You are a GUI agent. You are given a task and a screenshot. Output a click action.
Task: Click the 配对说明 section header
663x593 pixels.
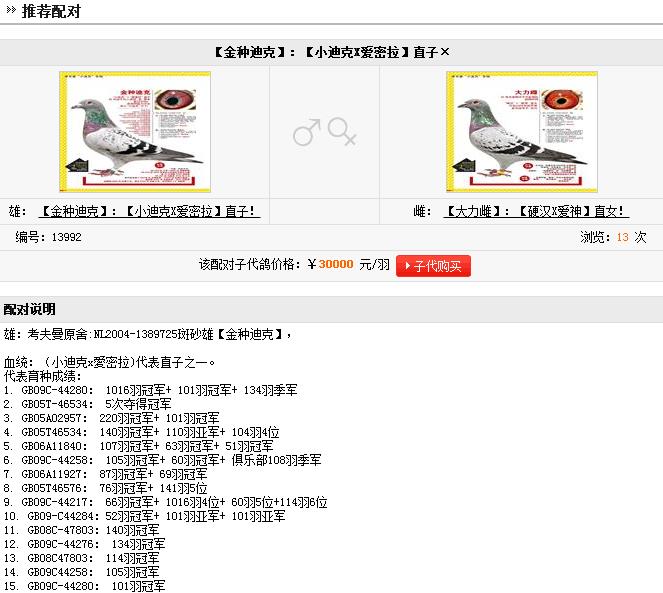[29, 309]
